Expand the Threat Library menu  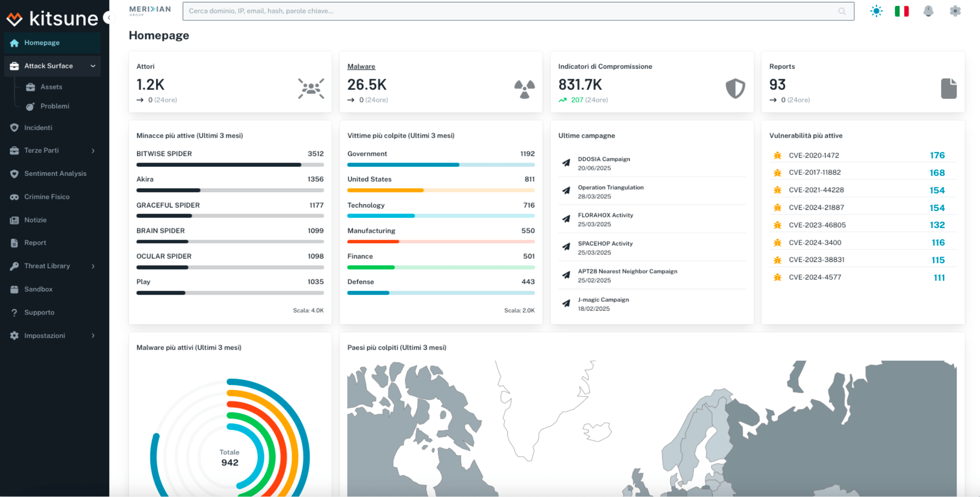pos(93,266)
